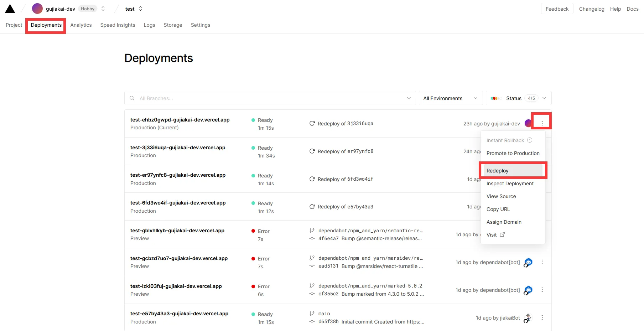Open test-lzki03fuj-gujiakai-dev.vercel.app deployment

pyautogui.click(x=176, y=286)
